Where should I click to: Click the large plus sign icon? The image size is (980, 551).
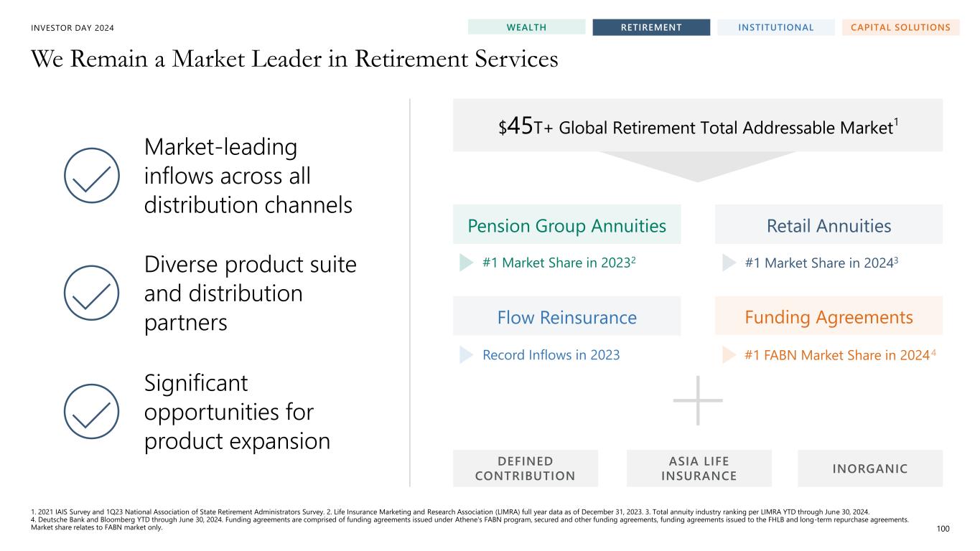coord(698,400)
